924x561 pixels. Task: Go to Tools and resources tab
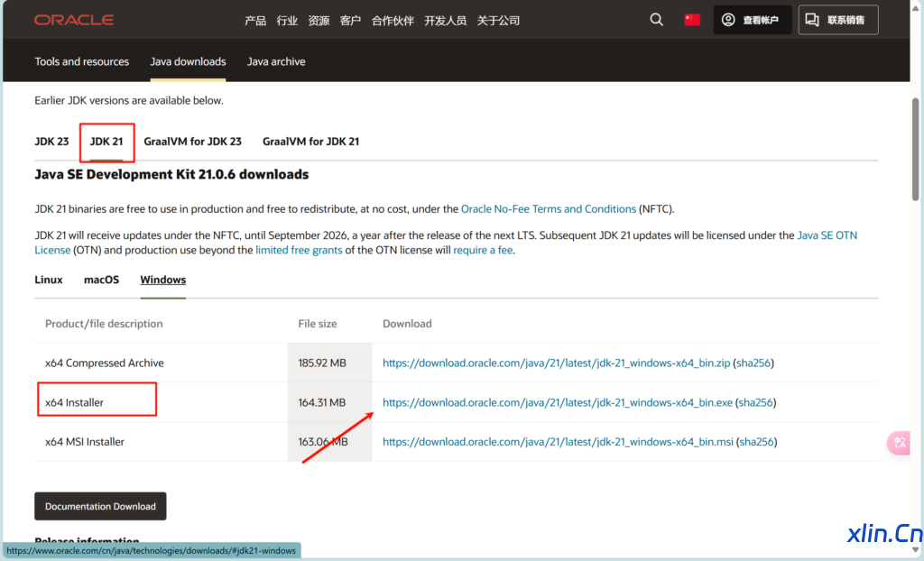82,61
